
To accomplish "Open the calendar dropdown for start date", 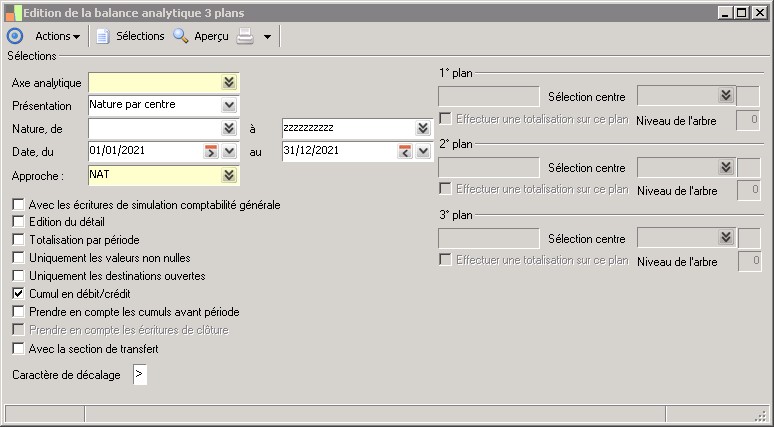I will coord(229,151).
